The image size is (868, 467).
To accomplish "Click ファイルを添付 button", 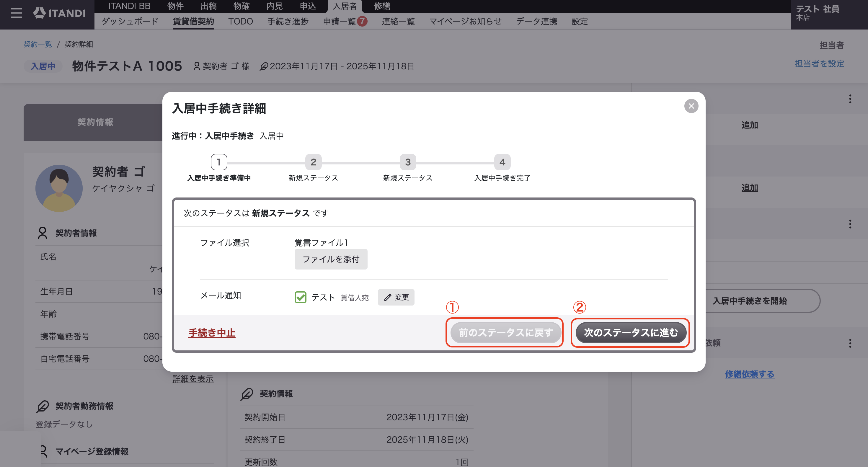I will coord(331,259).
